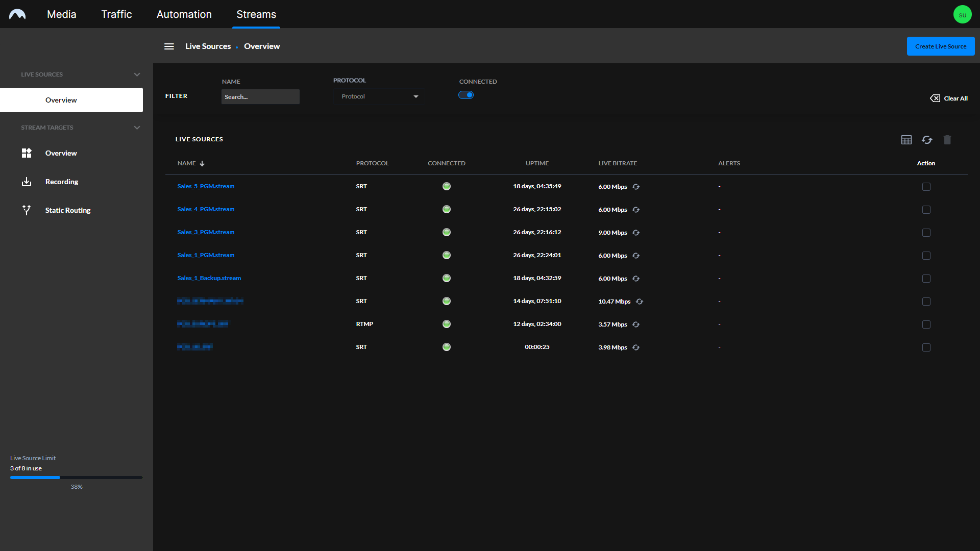Click the Live Source Limit progress bar
This screenshot has height=551, width=980.
76,478
